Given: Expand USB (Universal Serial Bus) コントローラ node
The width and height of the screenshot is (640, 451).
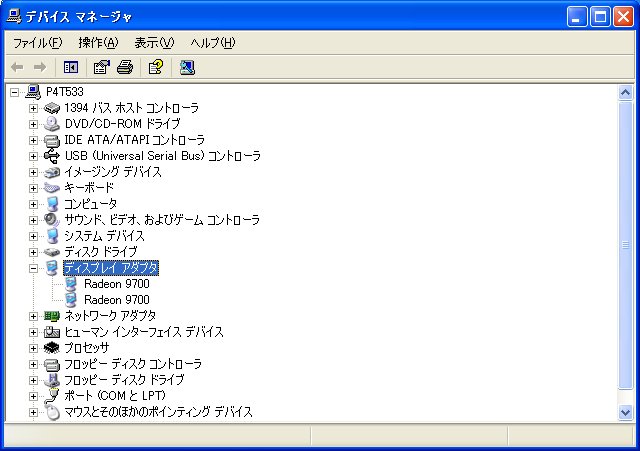Looking at the screenshot, I should point(33,156).
